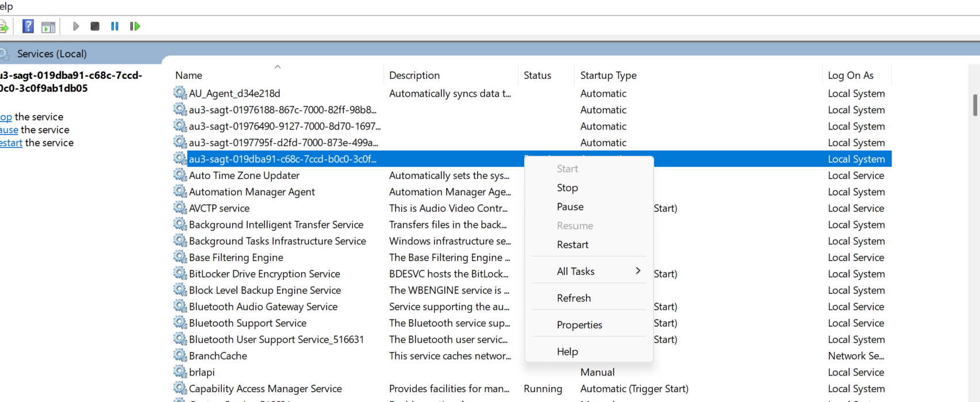Click gear icon of Bluetooth User Support Service_516631

pos(180,339)
